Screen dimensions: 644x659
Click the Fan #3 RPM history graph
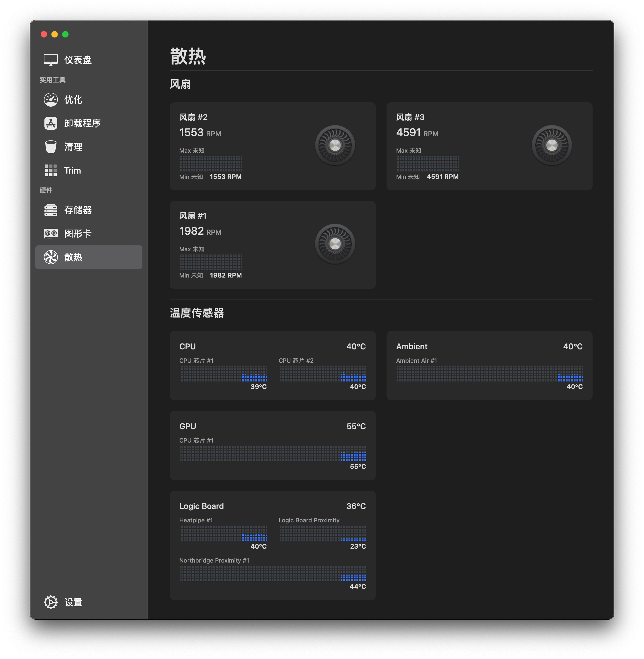427,164
